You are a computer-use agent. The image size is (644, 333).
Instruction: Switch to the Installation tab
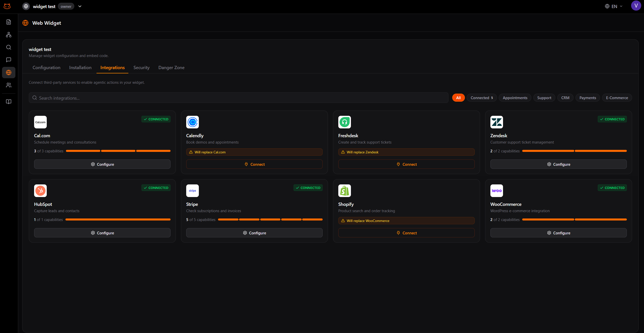point(80,68)
